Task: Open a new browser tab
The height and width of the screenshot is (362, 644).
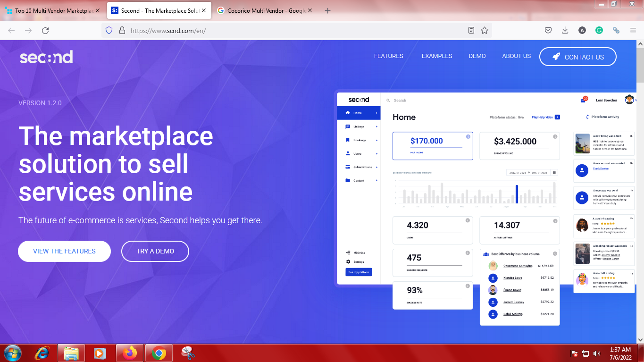Action: 328,10
